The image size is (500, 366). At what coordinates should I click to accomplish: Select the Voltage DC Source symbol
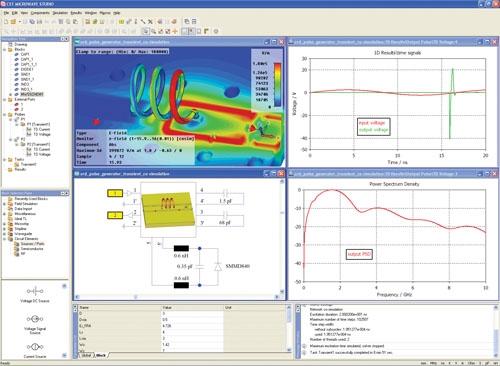(35, 291)
